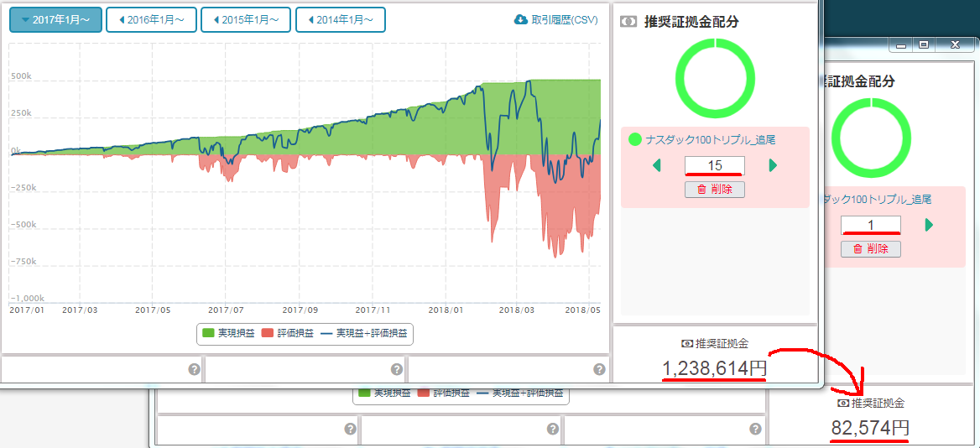Image resolution: width=980 pixels, height=448 pixels.
Task: Click the leftmost help question mark in front window
Action: [194, 369]
